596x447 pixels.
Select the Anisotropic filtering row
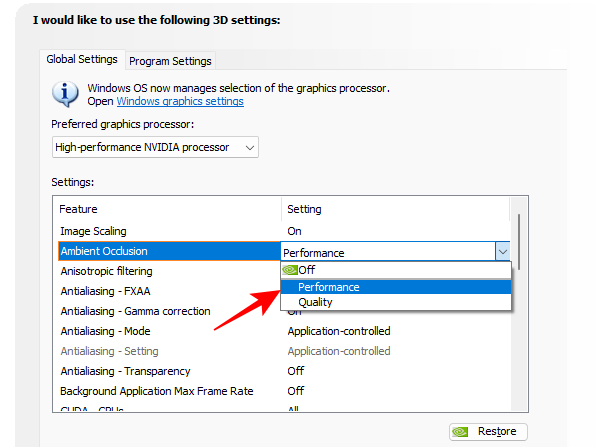coord(169,271)
